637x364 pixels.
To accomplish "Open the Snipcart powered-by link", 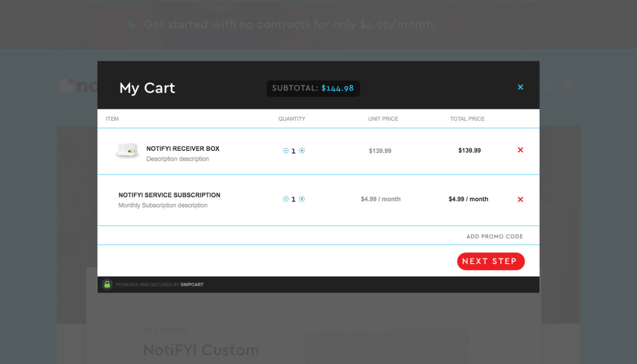I will pos(192,284).
